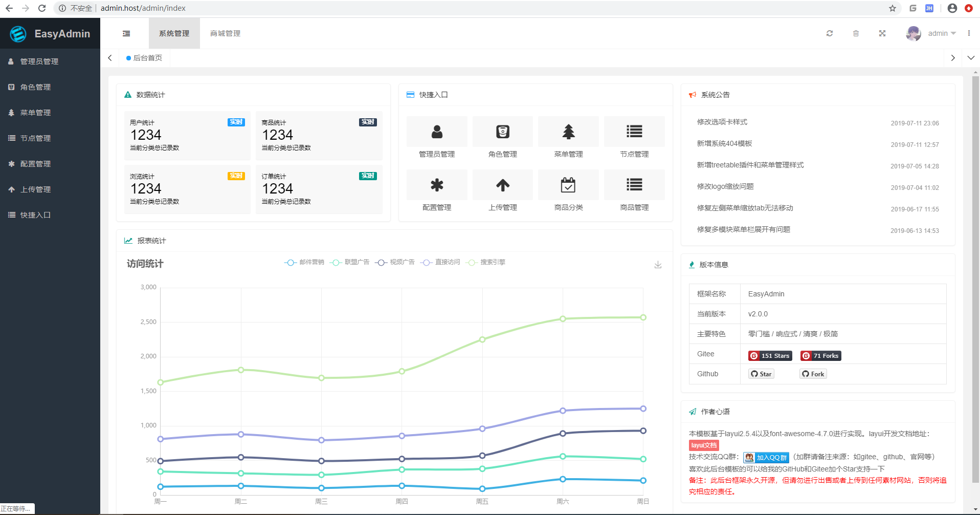
Task: Toggle the 搜索引擎 chart legend
Action: click(485, 262)
